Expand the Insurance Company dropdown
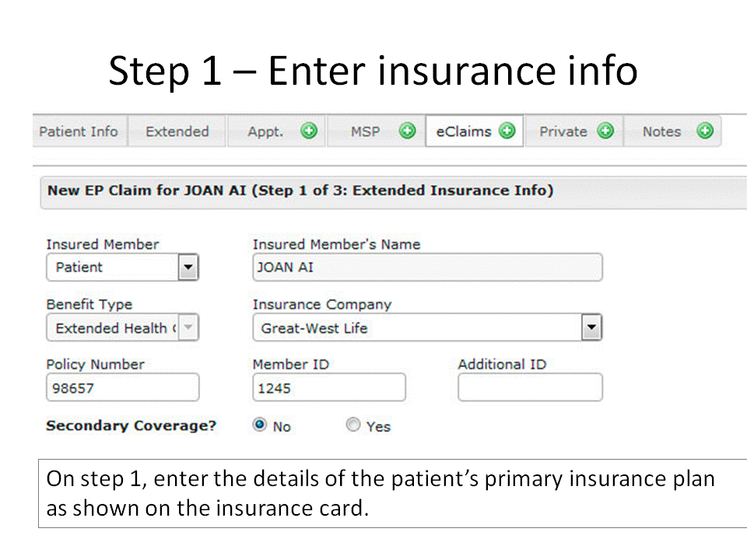 [592, 328]
